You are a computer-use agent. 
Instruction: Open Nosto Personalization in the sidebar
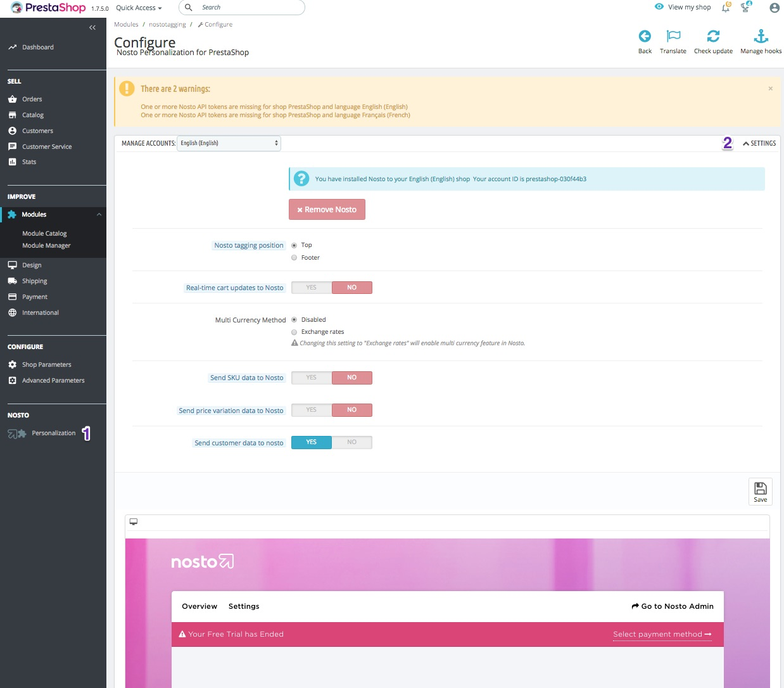53,433
